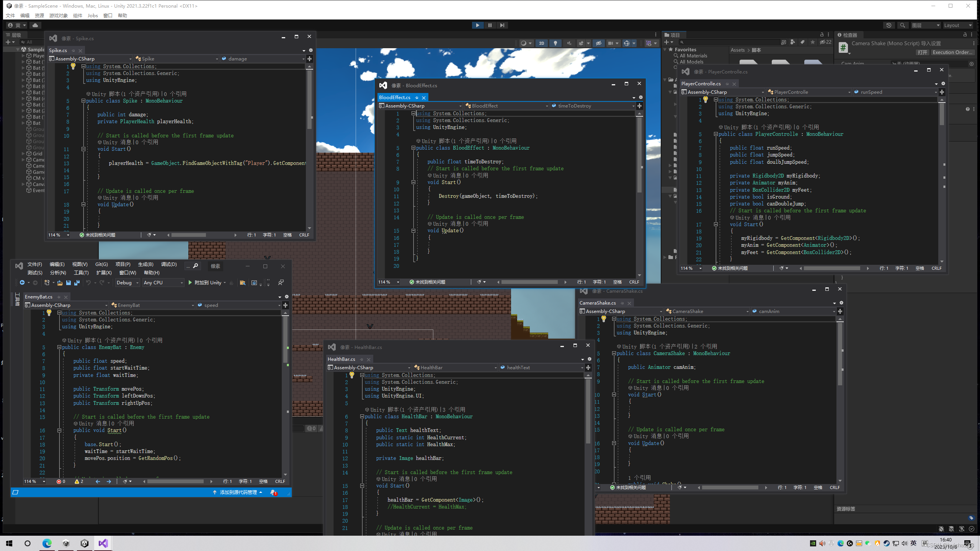The width and height of the screenshot is (980, 551).
Task: Open the Layout dropdown
Action: 957,25
